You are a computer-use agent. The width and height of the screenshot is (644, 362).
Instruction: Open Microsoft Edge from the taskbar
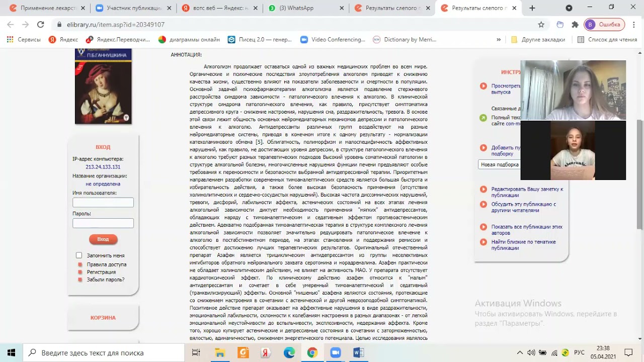[289, 353]
